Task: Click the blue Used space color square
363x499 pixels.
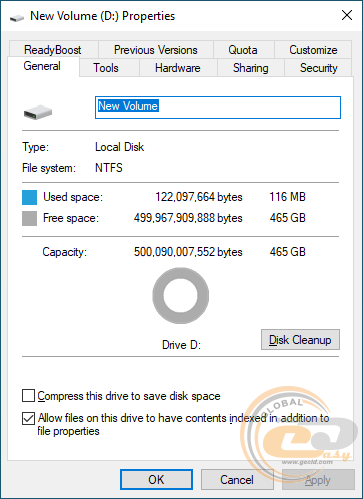Action: coord(29,197)
